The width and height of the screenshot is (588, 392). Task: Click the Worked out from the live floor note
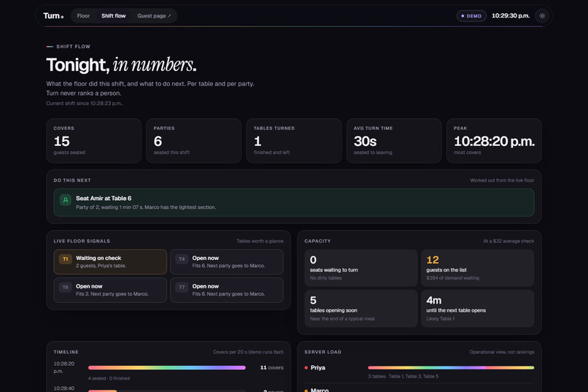point(502,180)
